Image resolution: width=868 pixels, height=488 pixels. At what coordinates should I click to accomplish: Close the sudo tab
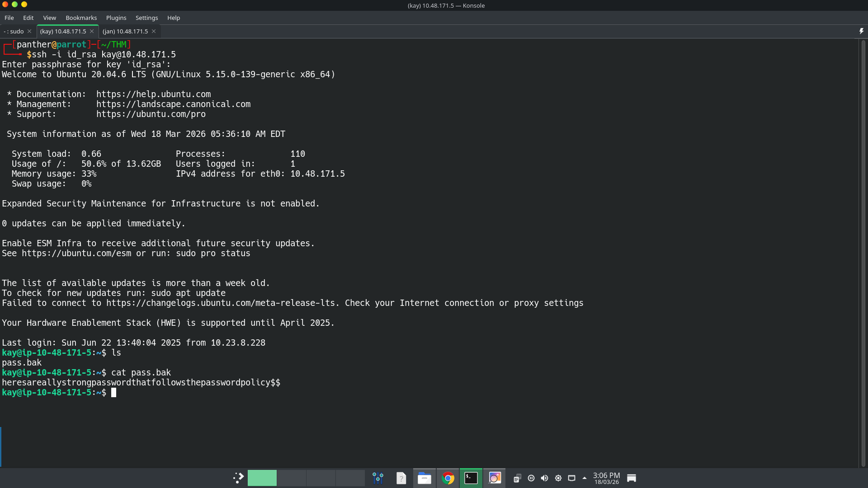tap(29, 31)
